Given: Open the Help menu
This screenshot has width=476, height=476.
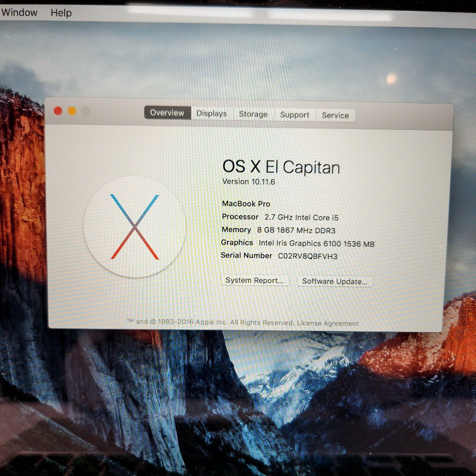Looking at the screenshot, I should (x=61, y=13).
